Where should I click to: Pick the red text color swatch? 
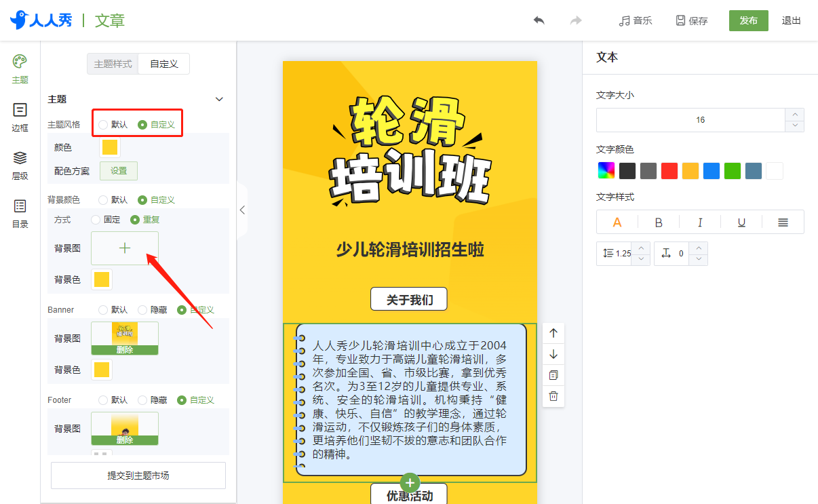[669, 171]
